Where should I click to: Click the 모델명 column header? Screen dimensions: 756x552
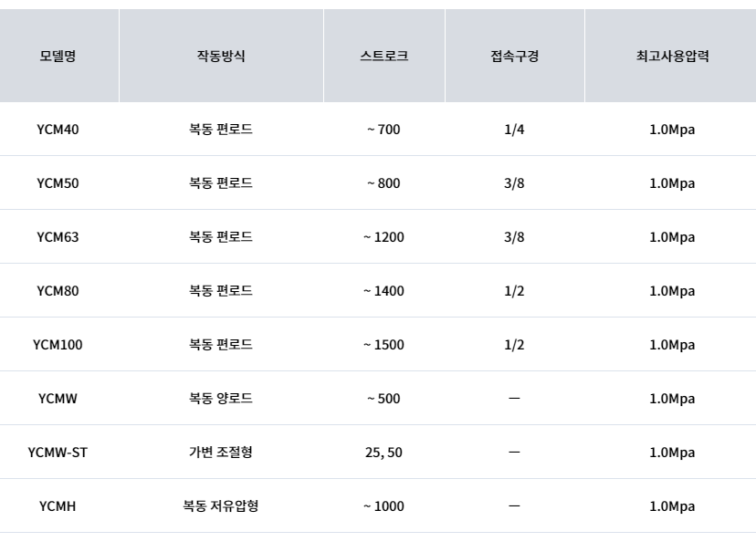tap(58, 56)
